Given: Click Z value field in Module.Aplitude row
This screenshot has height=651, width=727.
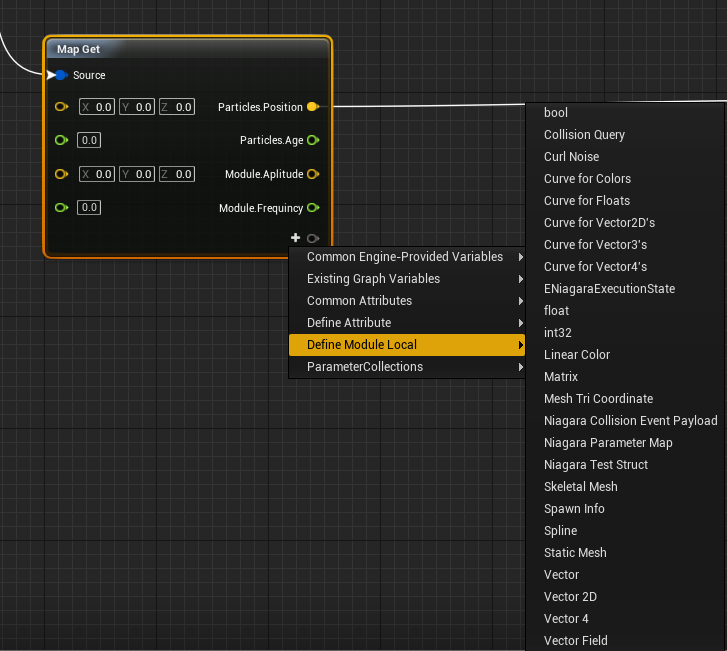Looking at the screenshot, I should (177, 174).
